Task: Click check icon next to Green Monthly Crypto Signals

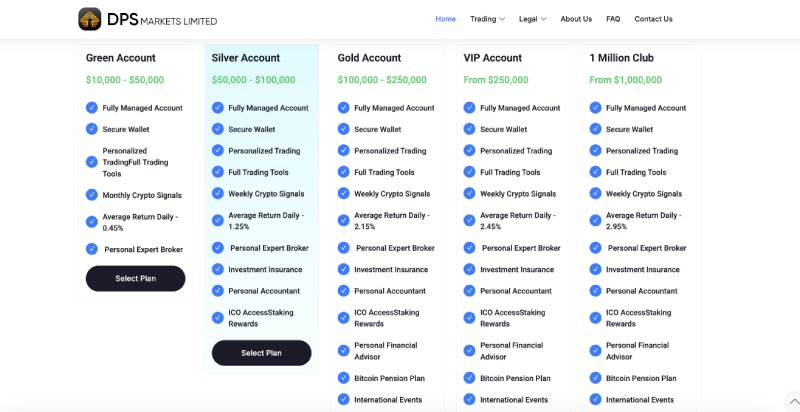Action: [x=92, y=195]
